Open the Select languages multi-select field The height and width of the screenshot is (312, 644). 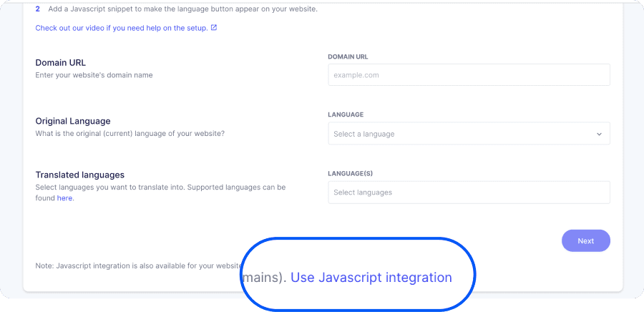pyautogui.click(x=469, y=192)
